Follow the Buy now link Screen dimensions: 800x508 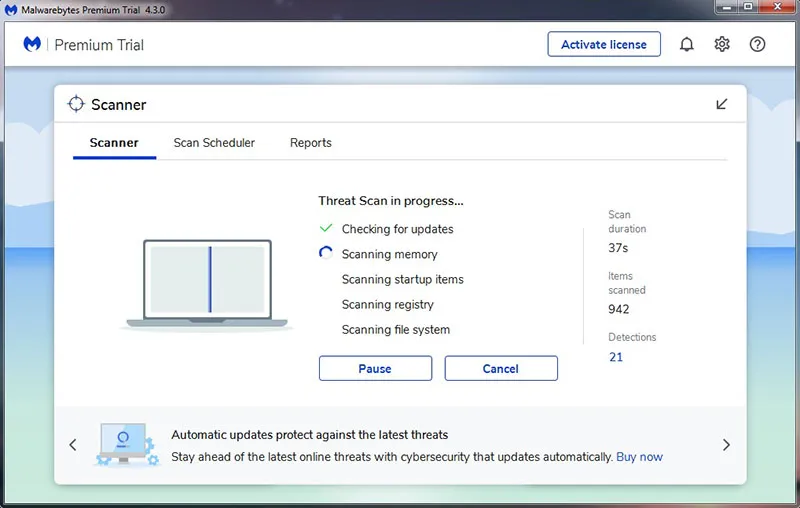click(x=639, y=456)
